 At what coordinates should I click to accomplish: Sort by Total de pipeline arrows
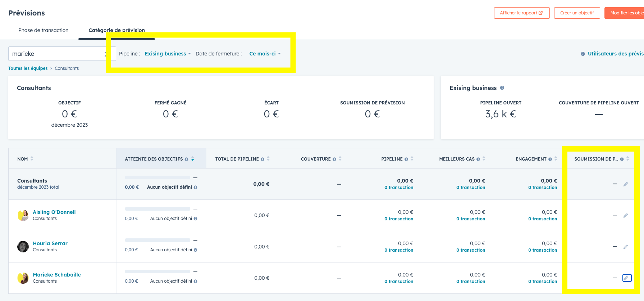tap(268, 159)
